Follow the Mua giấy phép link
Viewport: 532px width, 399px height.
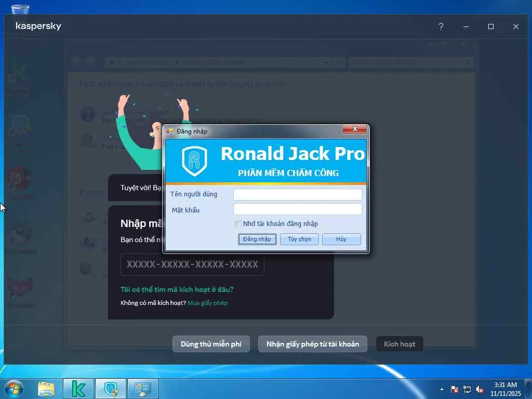click(208, 303)
